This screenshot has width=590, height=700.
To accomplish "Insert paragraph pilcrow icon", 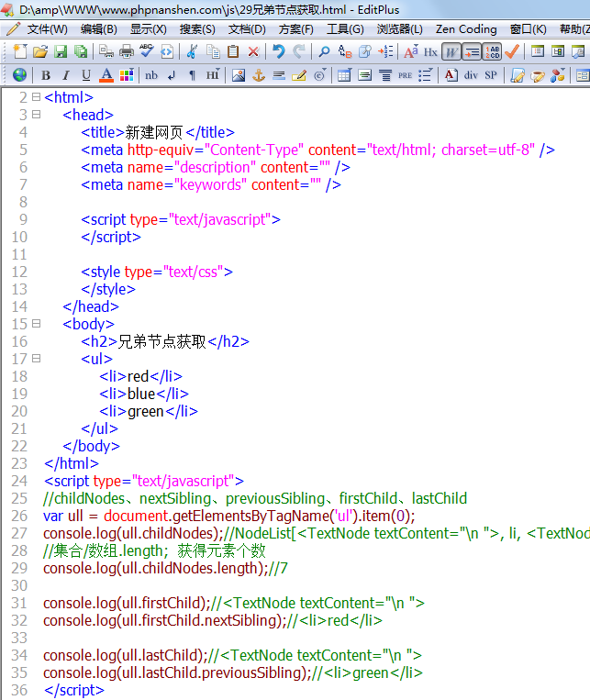I will click(192, 75).
